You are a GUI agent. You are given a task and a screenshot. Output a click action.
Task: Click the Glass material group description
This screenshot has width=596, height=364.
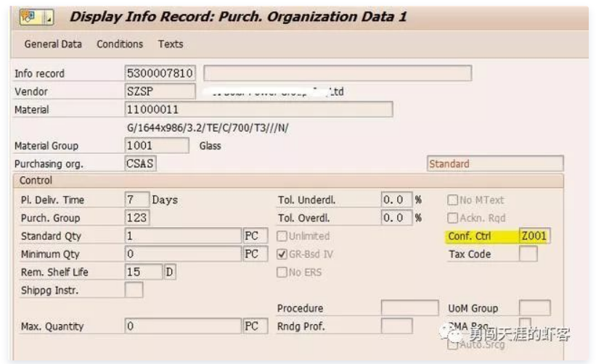211,146
